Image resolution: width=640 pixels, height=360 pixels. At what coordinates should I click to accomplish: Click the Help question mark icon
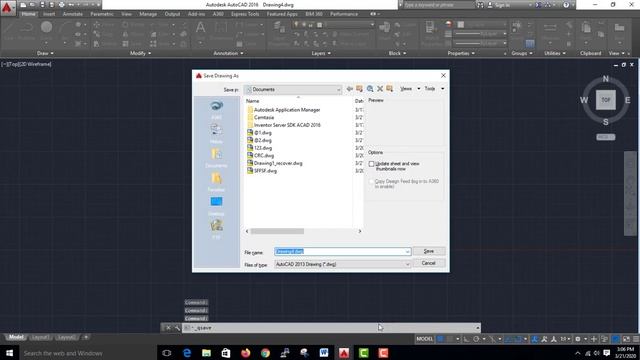566,5
